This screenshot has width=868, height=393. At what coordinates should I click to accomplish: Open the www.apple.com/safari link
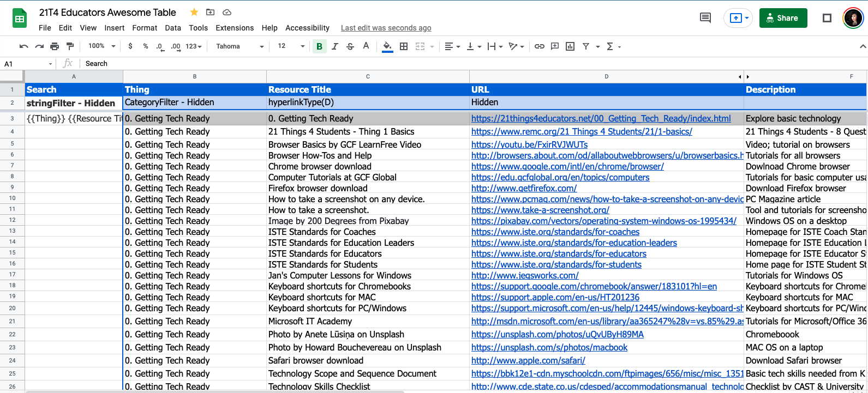[528, 360]
